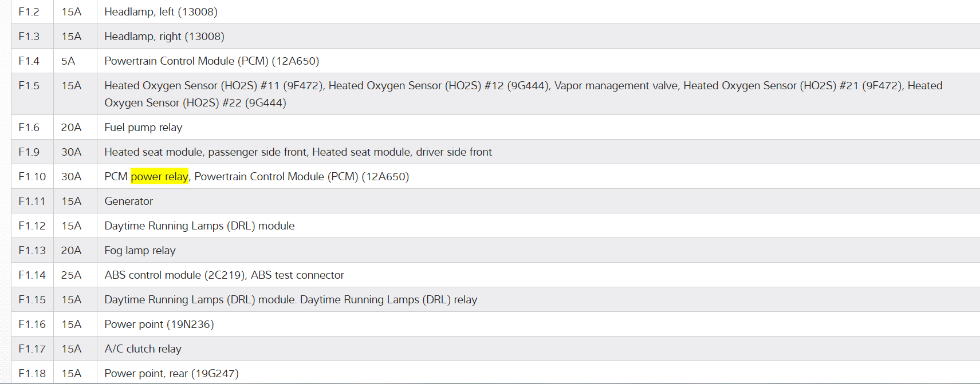Click the F1.10 fuse number cell

click(32, 177)
